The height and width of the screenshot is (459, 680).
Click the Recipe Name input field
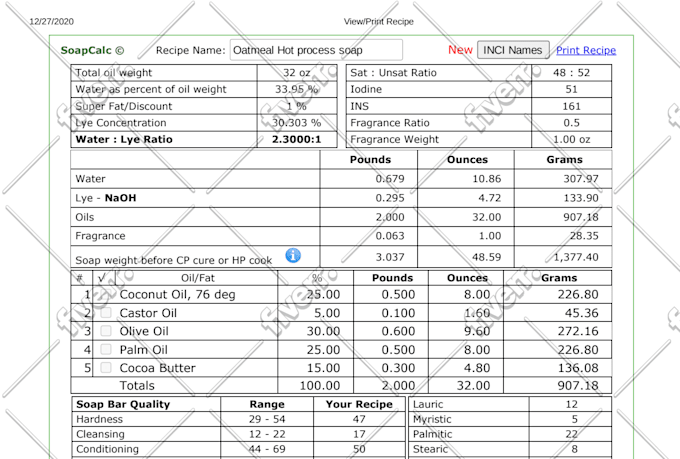316,50
